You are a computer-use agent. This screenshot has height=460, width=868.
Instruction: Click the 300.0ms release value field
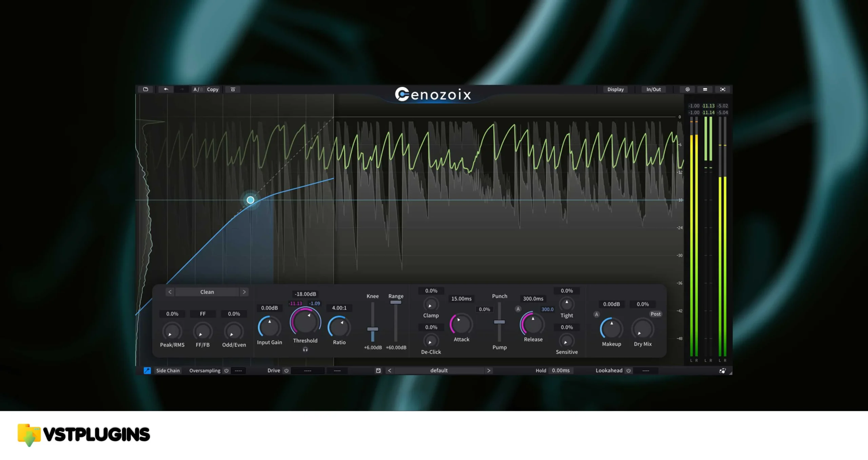click(533, 299)
